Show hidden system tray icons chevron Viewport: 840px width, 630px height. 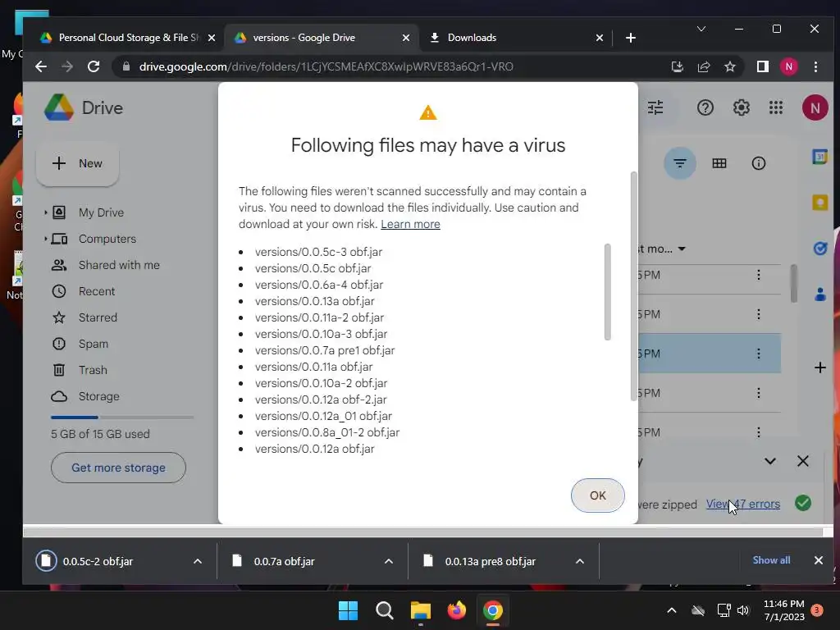coord(671,610)
